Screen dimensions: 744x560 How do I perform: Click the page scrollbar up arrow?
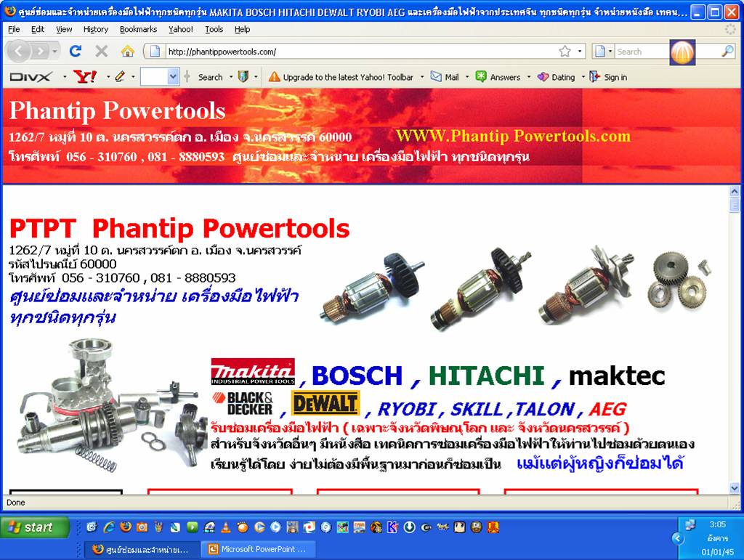coord(734,191)
